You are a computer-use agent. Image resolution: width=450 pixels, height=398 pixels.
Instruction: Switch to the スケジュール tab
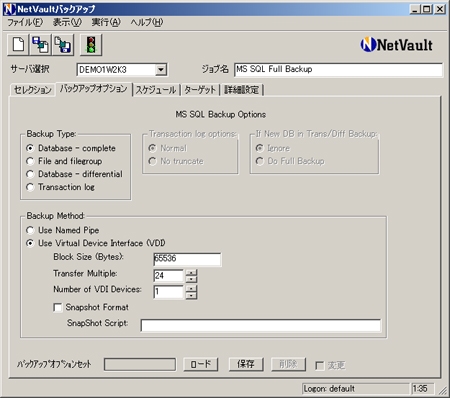[x=156, y=90]
